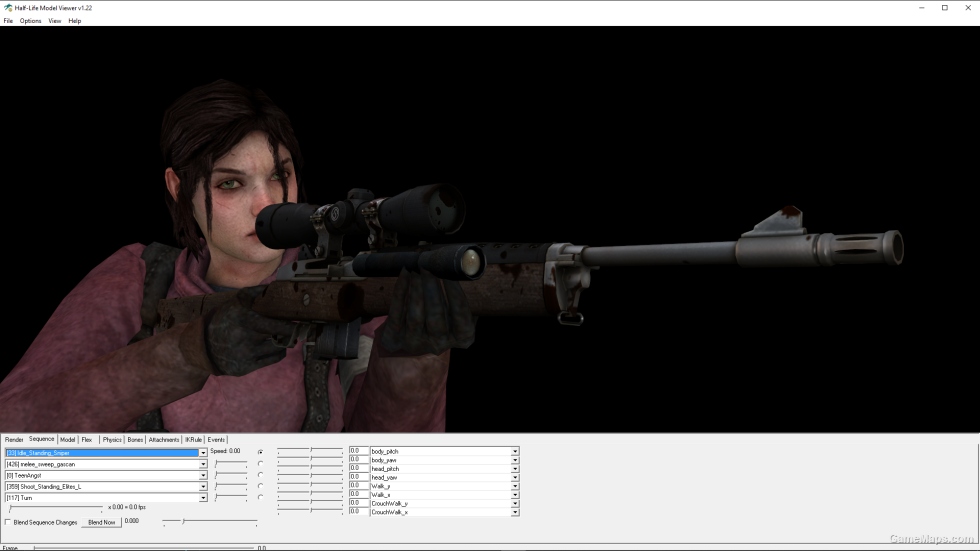This screenshot has height=551, width=980.
Task: Open the Options menu
Action: pos(30,21)
